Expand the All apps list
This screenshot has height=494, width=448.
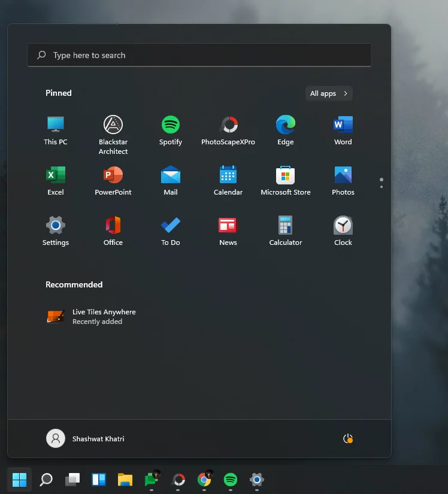[x=329, y=93]
